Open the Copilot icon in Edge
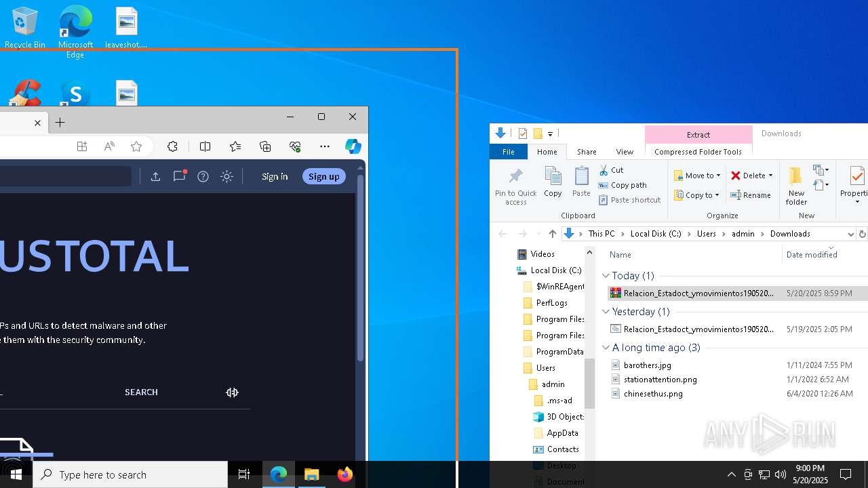Viewport: 868px width, 488px height. coord(353,146)
